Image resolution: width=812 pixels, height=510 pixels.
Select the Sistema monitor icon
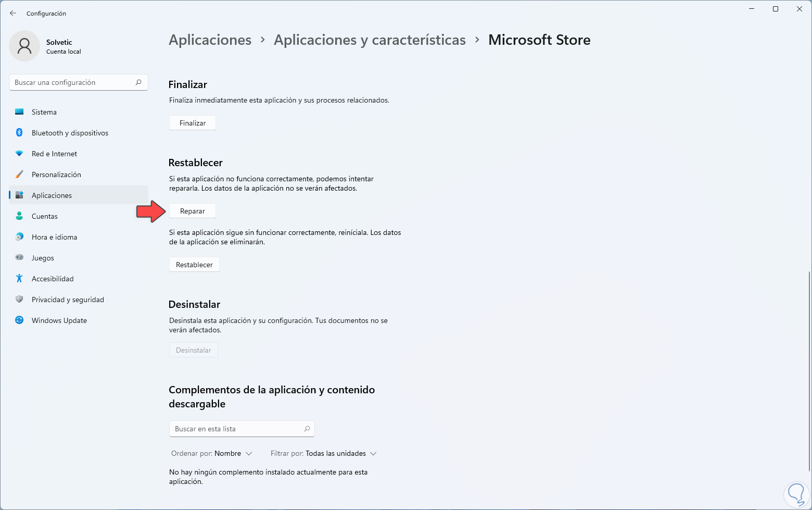point(19,112)
